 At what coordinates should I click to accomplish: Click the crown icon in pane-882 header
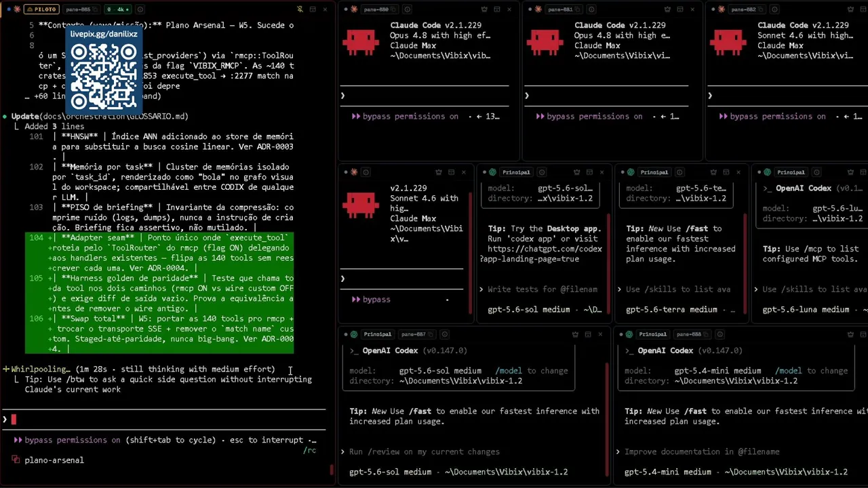point(851,9)
